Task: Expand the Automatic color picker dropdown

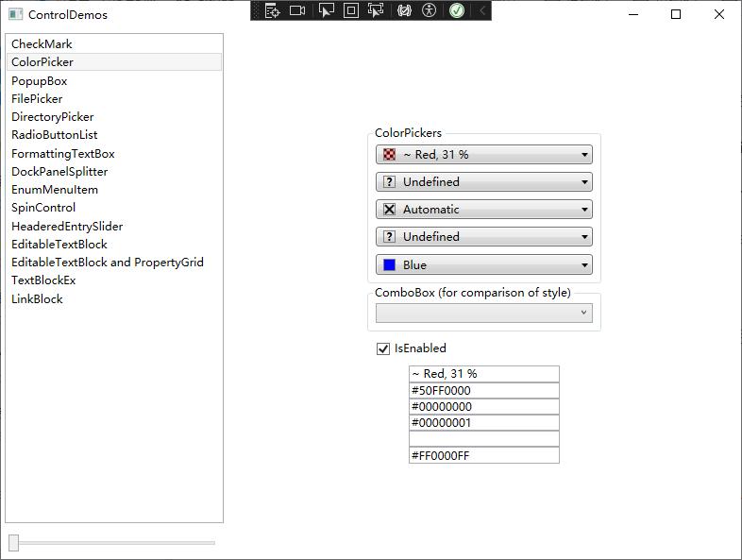Action: tap(483, 210)
